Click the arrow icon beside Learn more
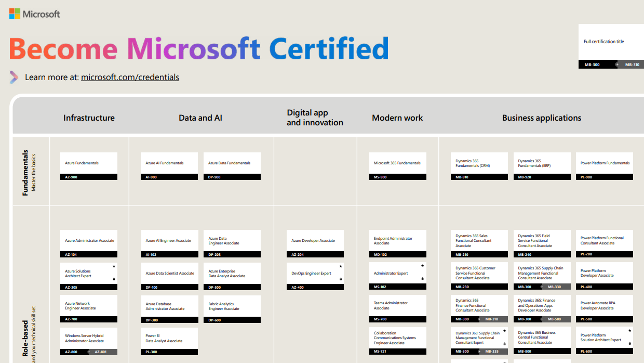644x363 pixels. [14, 77]
